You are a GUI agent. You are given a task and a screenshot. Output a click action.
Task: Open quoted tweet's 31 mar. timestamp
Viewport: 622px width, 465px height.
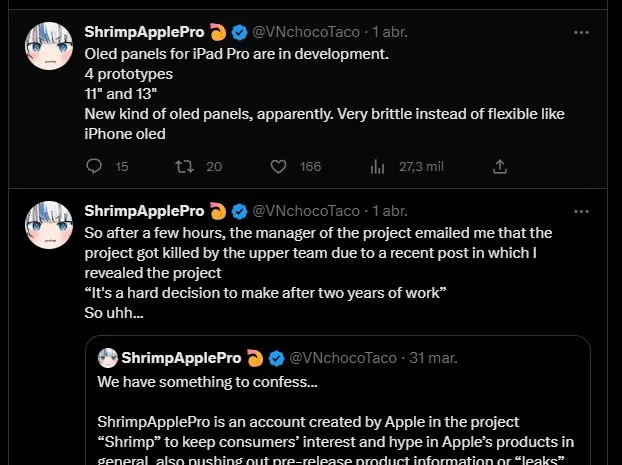pyautogui.click(x=433, y=358)
